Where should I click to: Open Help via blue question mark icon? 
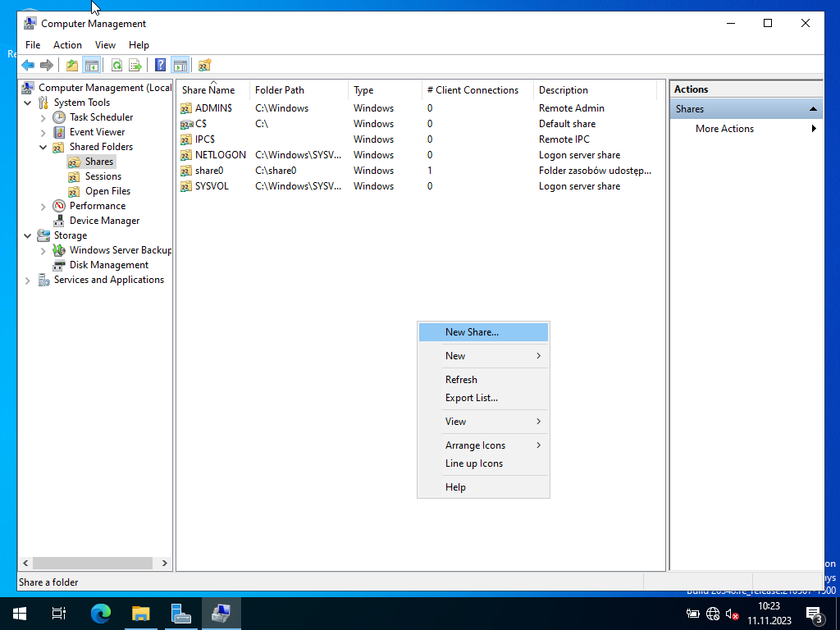click(161, 65)
